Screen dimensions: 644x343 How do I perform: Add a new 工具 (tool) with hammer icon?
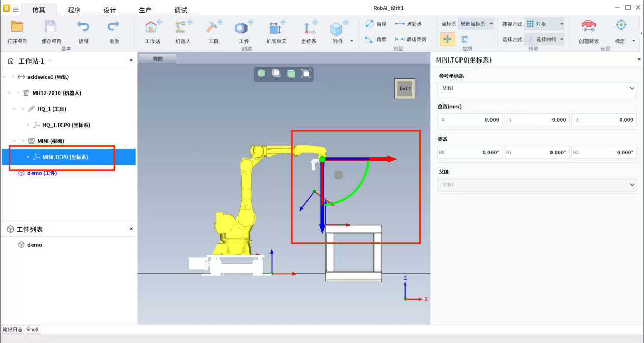point(213,28)
